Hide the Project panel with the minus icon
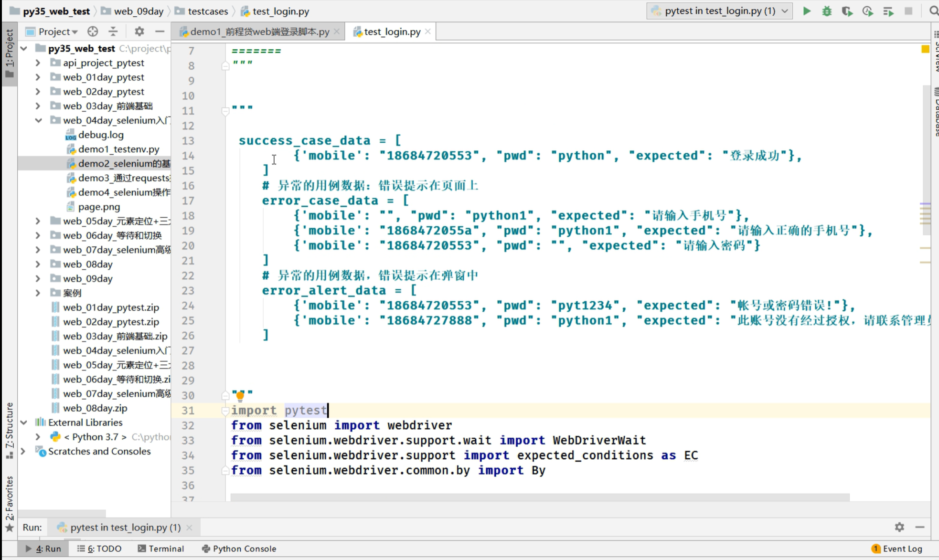The width and height of the screenshot is (939, 560). pos(160,32)
